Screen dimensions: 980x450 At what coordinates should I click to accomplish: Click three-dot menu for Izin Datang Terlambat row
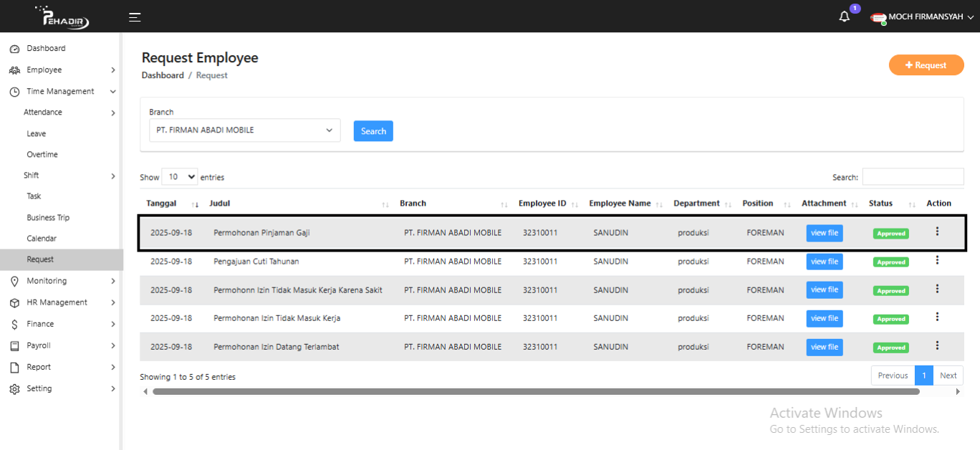click(937, 345)
